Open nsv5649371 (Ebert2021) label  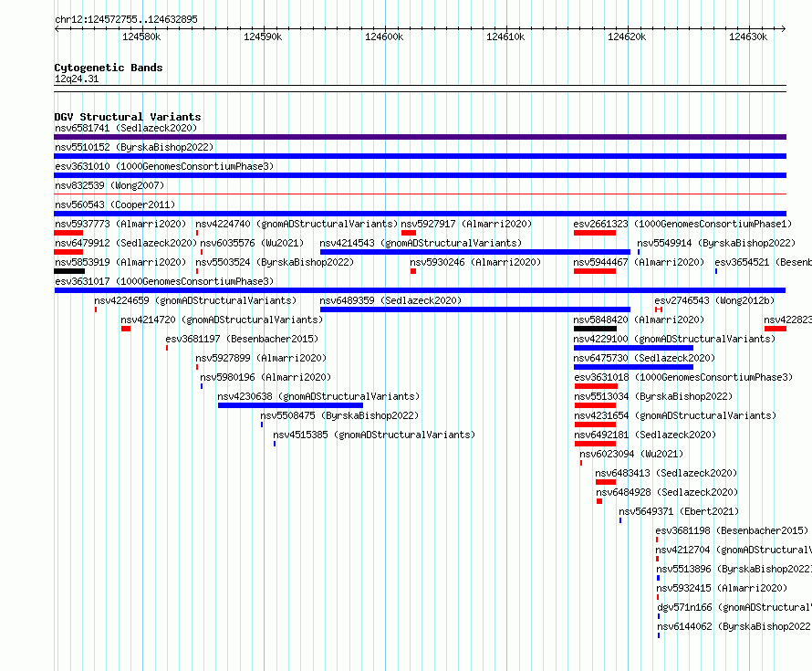point(679,511)
